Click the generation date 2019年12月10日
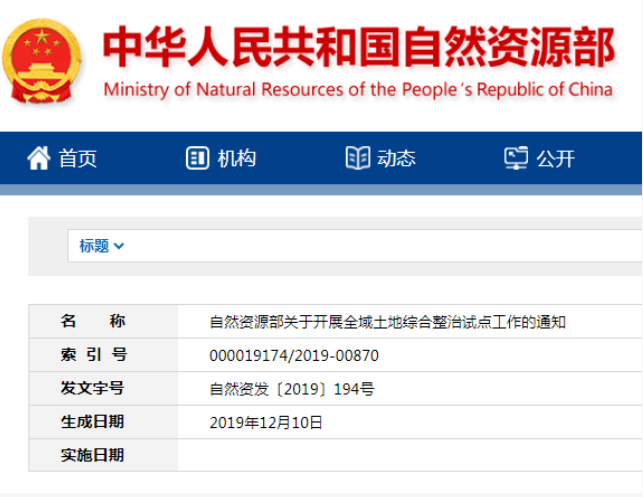Screen dimensions: 643x497 (266, 422)
